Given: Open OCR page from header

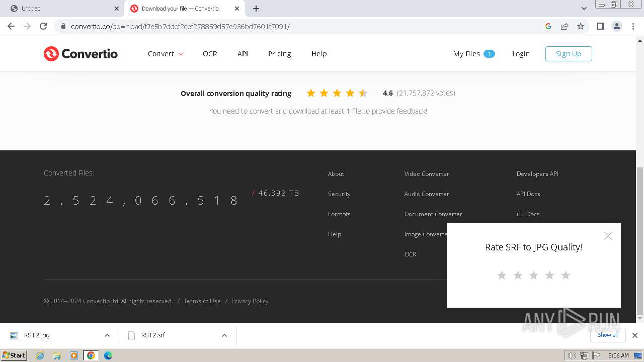Looking at the screenshot, I should click(x=210, y=54).
